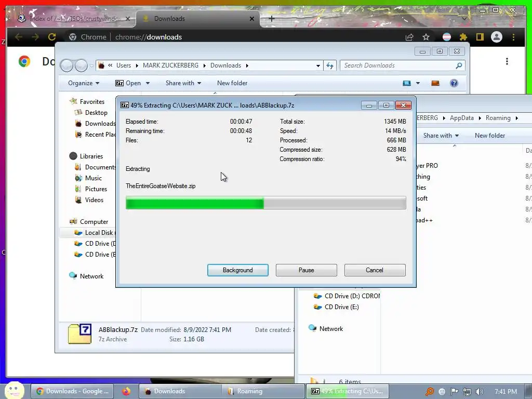Toggle Chrome side panel icon

click(x=480, y=37)
